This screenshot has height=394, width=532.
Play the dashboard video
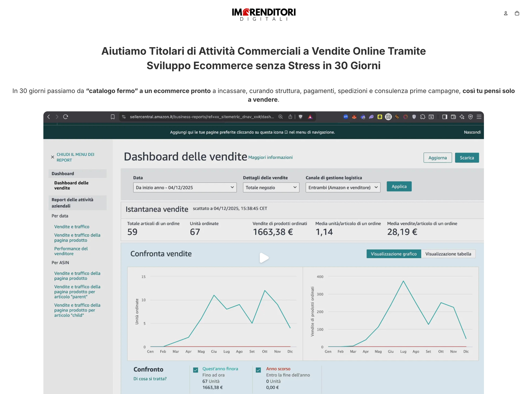pyautogui.click(x=264, y=258)
